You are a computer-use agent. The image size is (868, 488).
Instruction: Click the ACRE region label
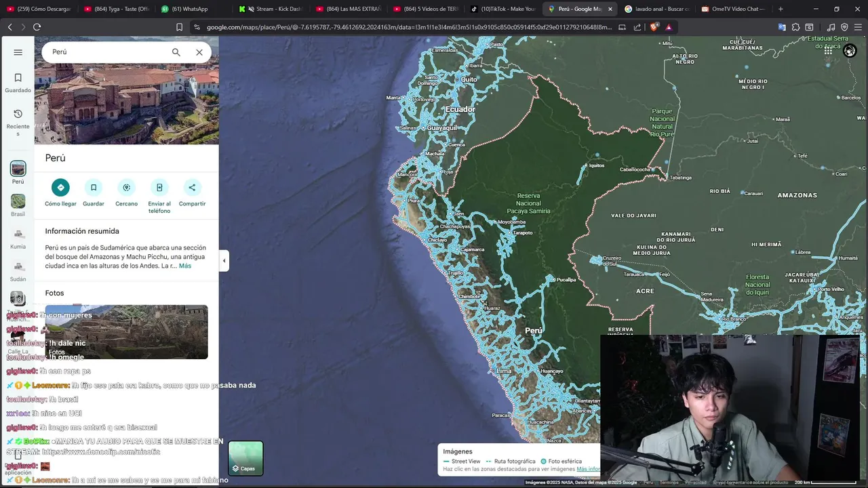tap(645, 291)
